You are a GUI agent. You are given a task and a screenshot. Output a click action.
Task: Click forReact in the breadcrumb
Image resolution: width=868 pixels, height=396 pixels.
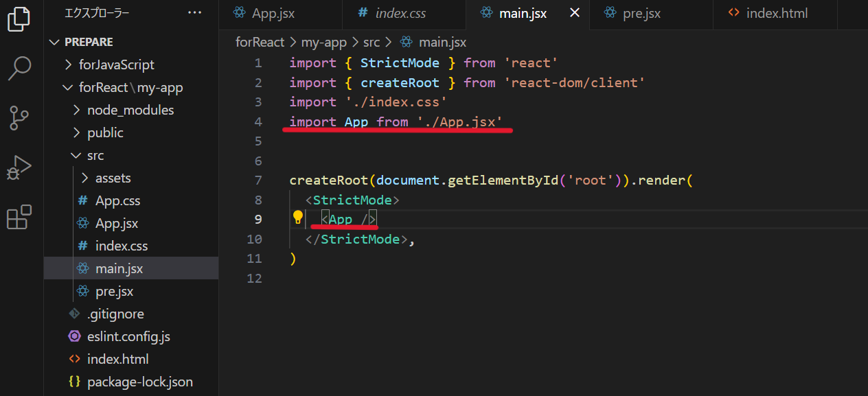260,42
